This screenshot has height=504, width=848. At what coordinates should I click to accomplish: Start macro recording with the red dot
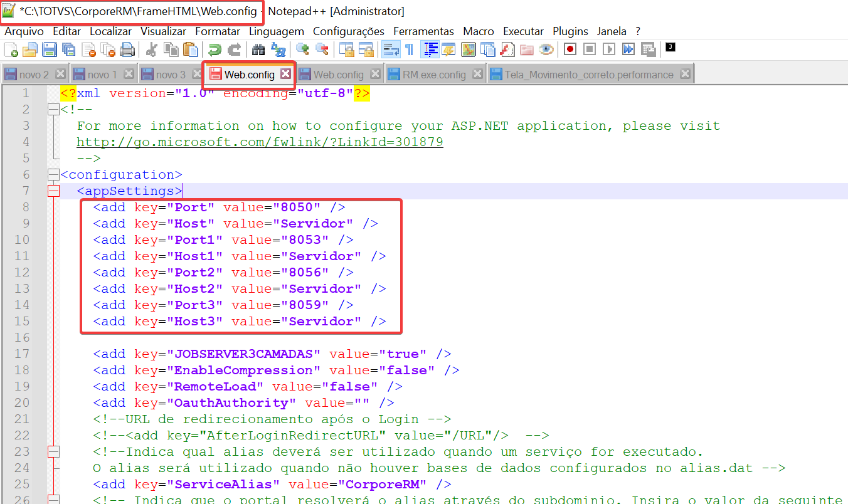pos(570,50)
